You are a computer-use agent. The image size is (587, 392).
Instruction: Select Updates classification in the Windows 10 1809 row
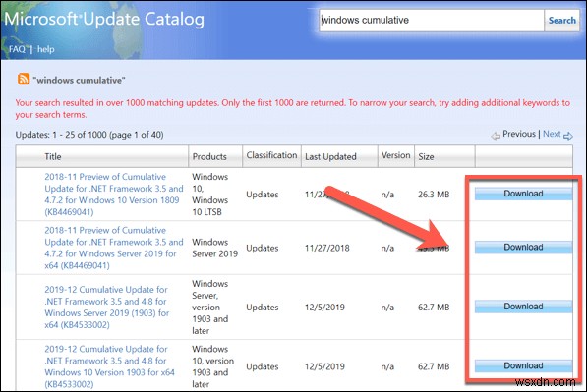point(263,195)
